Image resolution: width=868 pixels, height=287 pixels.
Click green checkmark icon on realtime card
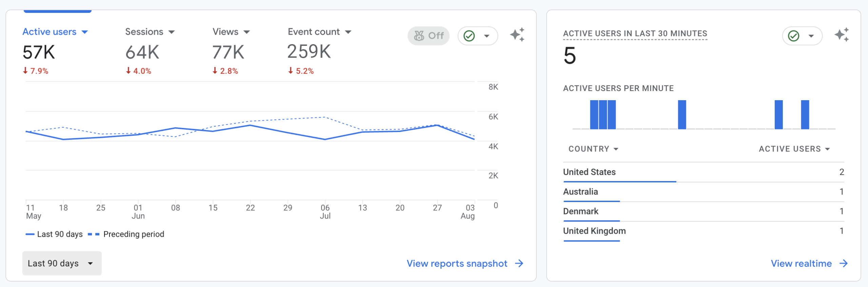(x=794, y=36)
